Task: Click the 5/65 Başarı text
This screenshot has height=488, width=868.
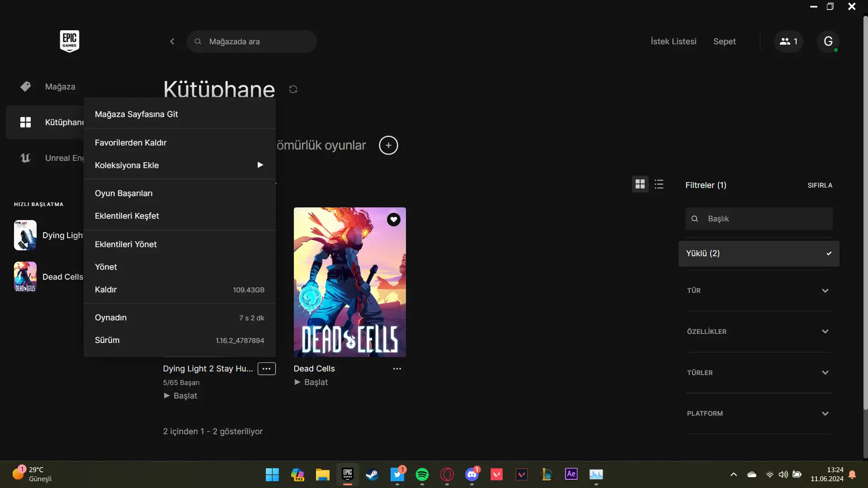Action: 181,383
